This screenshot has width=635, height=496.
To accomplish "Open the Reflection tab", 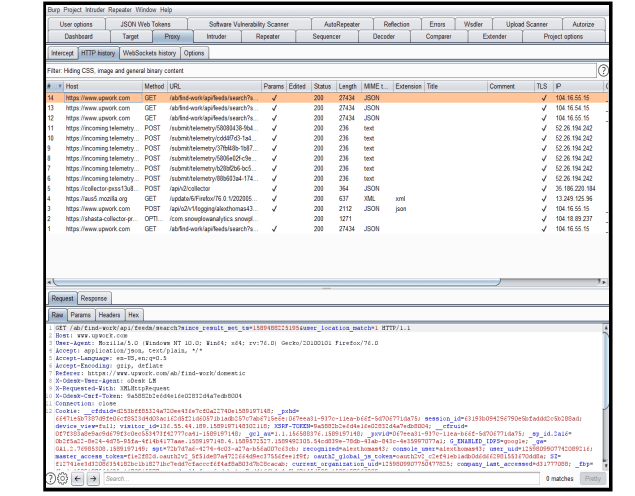I will pyautogui.click(x=396, y=24).
